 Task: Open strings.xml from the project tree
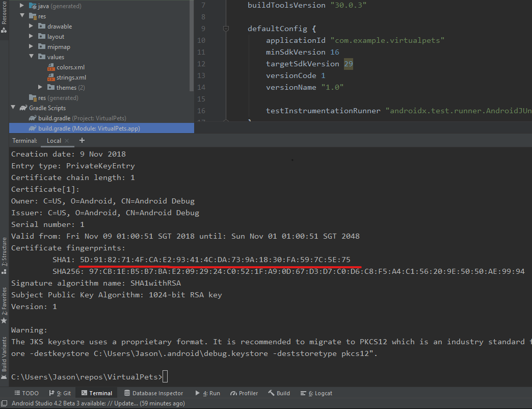point(71,78)
